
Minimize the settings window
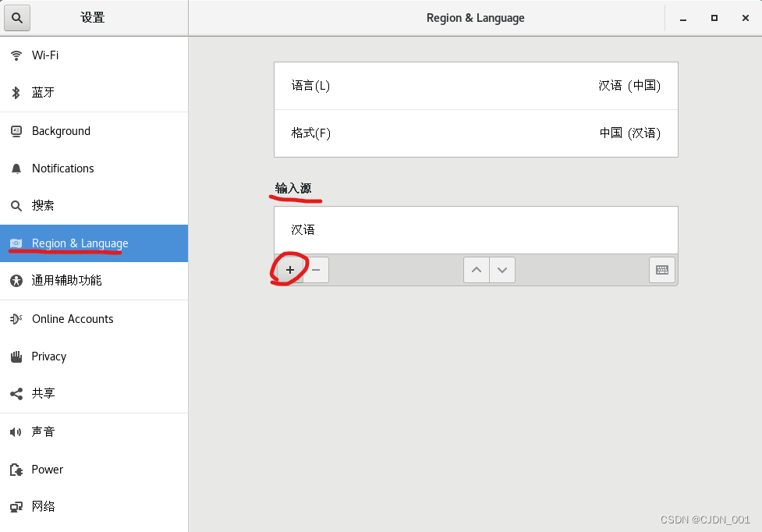tap(682, 19)
